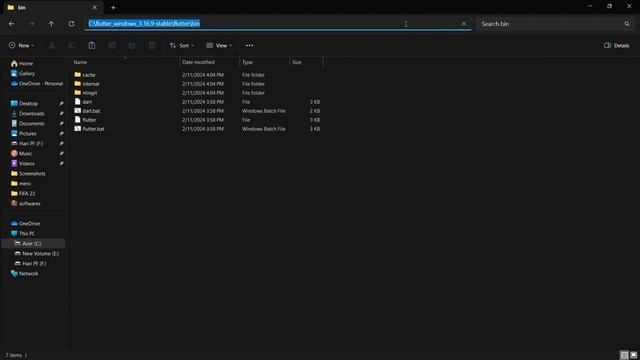Refresh the current folder view
The width and height of the screenshot is (640, 360).
click(71, 24)
